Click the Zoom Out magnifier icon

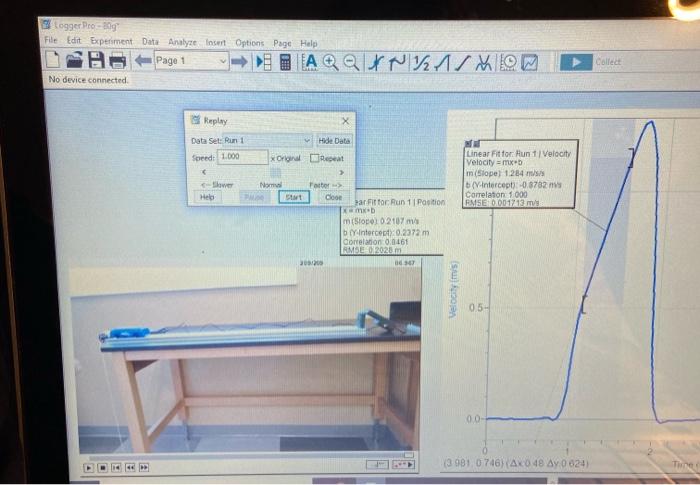[x=351, y=62]
